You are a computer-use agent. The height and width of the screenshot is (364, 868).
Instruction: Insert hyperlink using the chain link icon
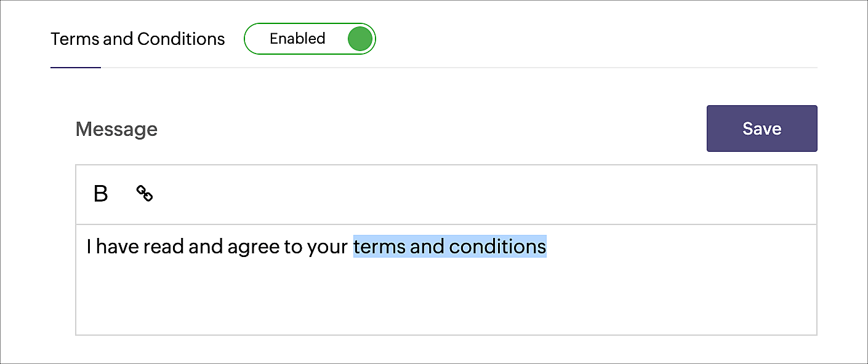pos(145,194)
